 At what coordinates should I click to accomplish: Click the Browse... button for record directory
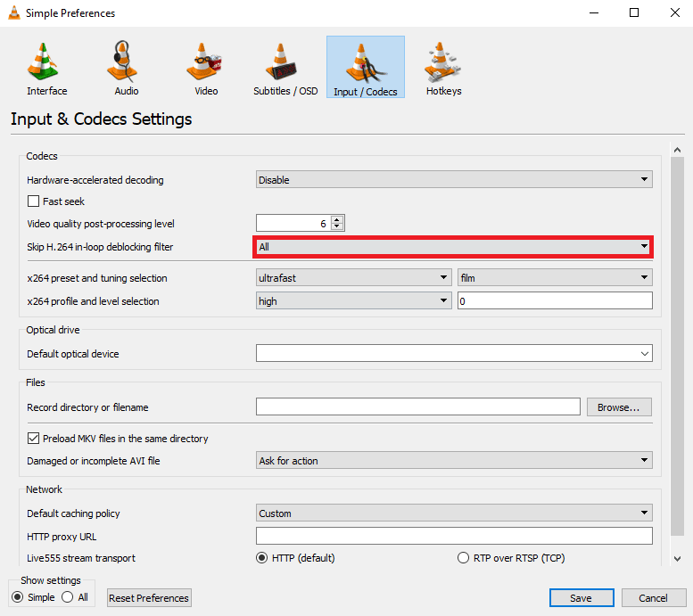(x=619, y=407)
